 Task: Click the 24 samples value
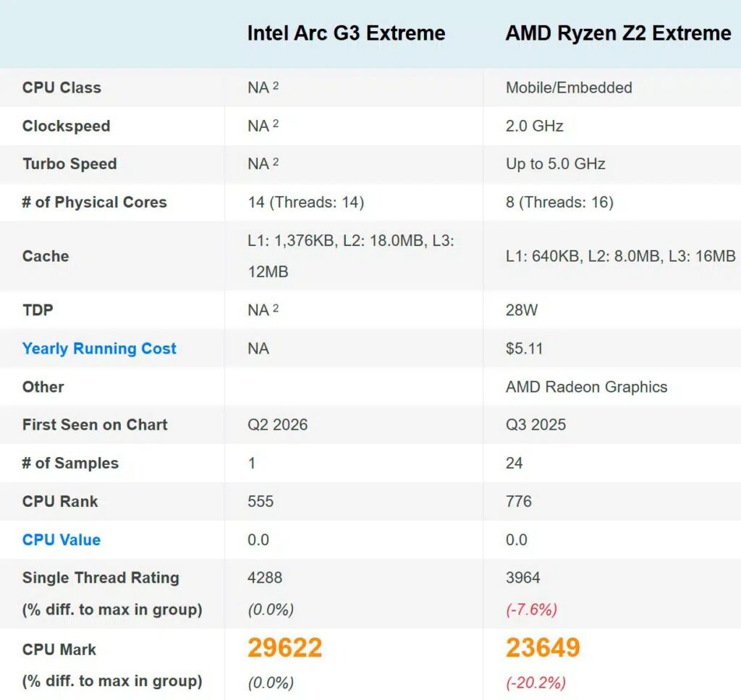(x=515, y=463)
